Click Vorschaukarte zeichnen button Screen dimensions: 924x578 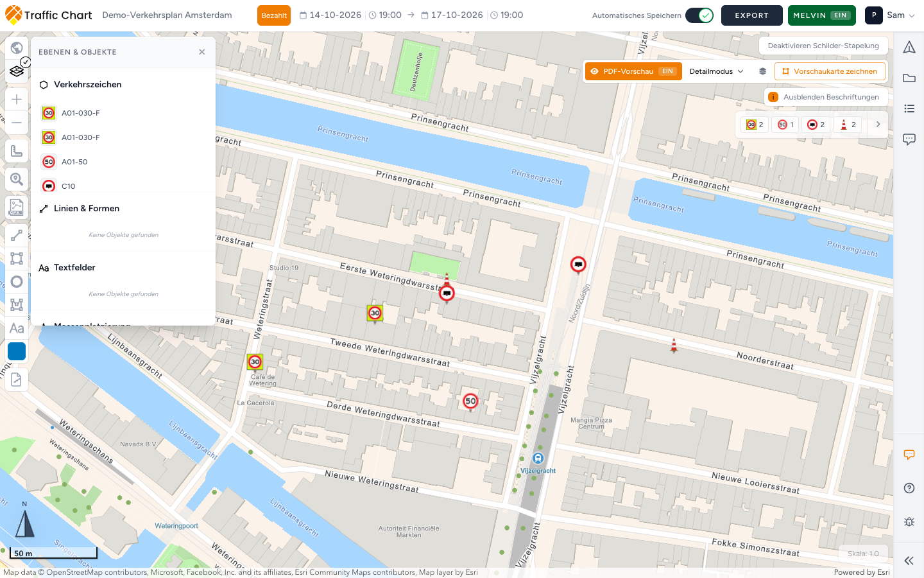coord(830,71)
